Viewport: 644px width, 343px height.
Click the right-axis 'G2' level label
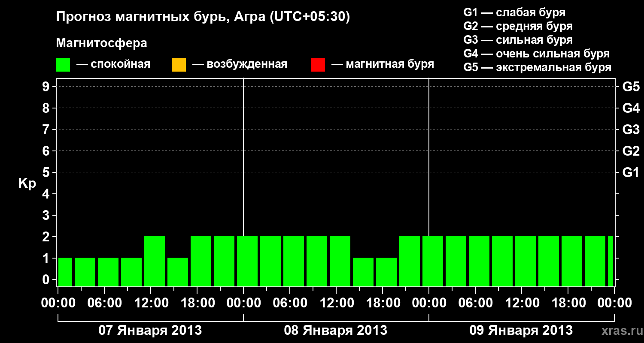(631, 151)
